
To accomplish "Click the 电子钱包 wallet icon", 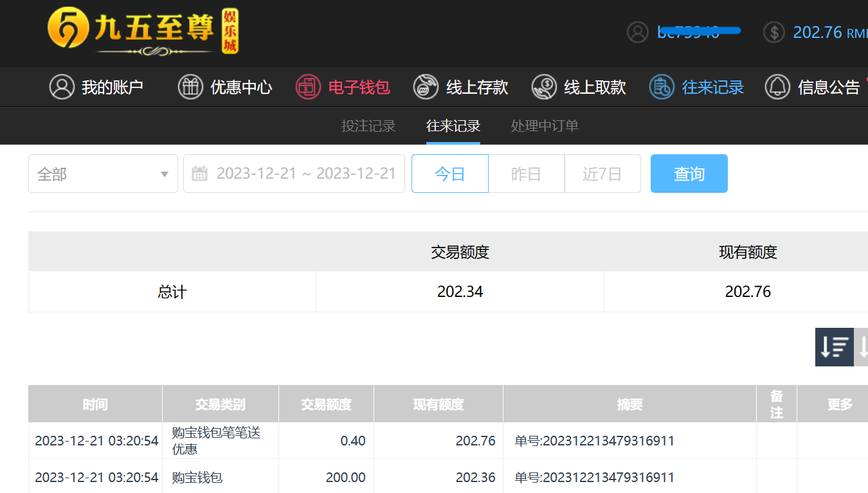I will (x=308, y=87).
